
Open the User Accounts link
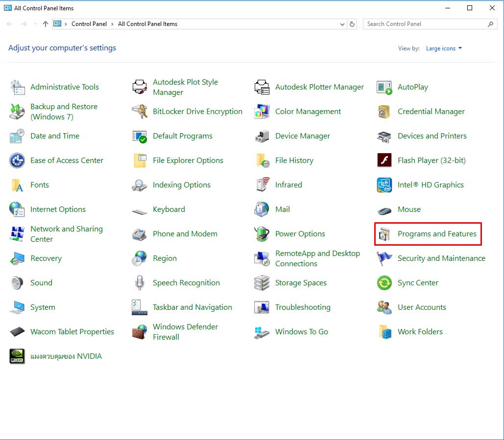point(422,307)
